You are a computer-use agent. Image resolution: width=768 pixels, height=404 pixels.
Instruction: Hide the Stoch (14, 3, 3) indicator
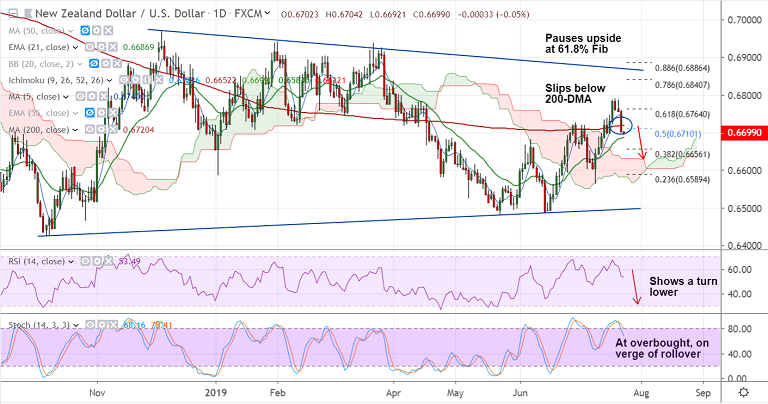(90, 325)
